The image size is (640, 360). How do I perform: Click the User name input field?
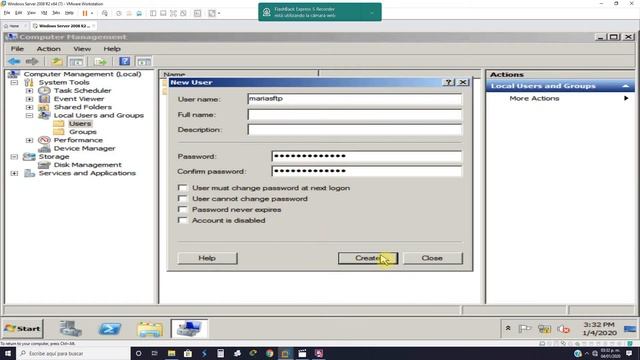355,99
